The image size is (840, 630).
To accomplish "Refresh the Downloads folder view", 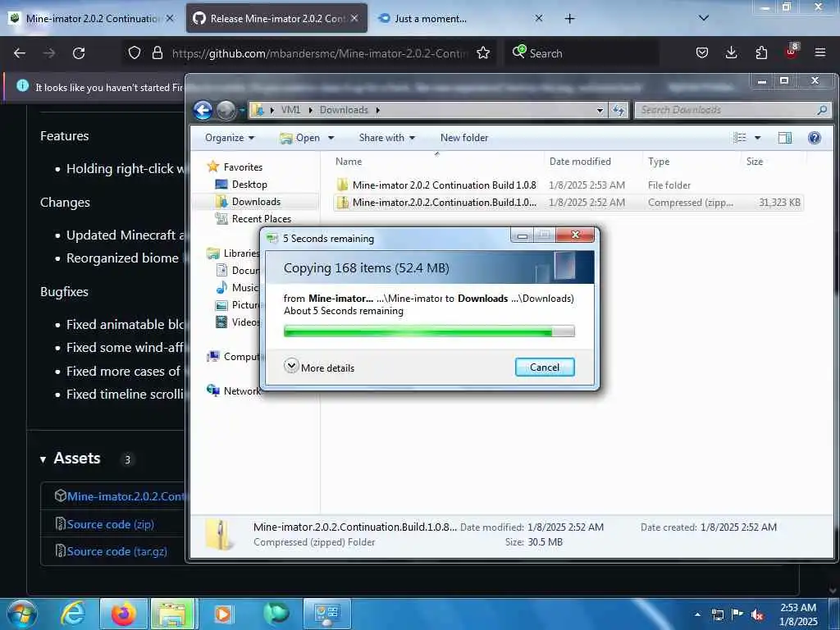I will 619,111.
